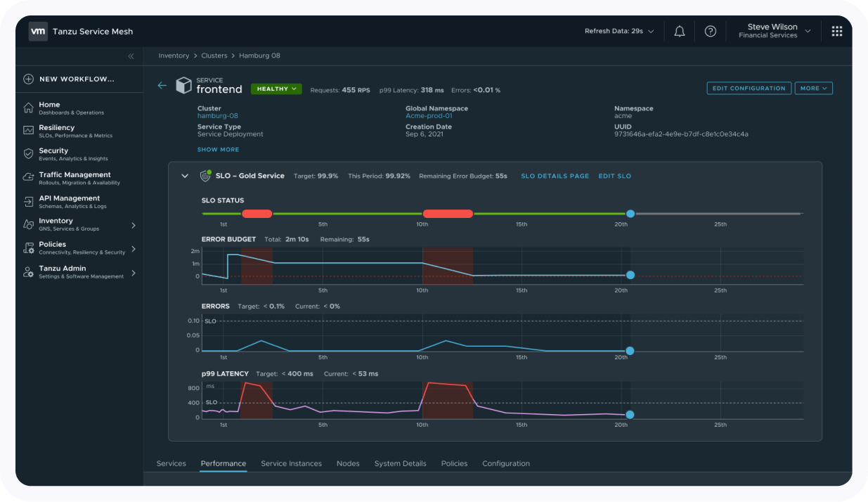The height and width of the screenshot is (502, 868).
Task: Click the SLO STATUS timeline current marker
Action: coord(630,213)
